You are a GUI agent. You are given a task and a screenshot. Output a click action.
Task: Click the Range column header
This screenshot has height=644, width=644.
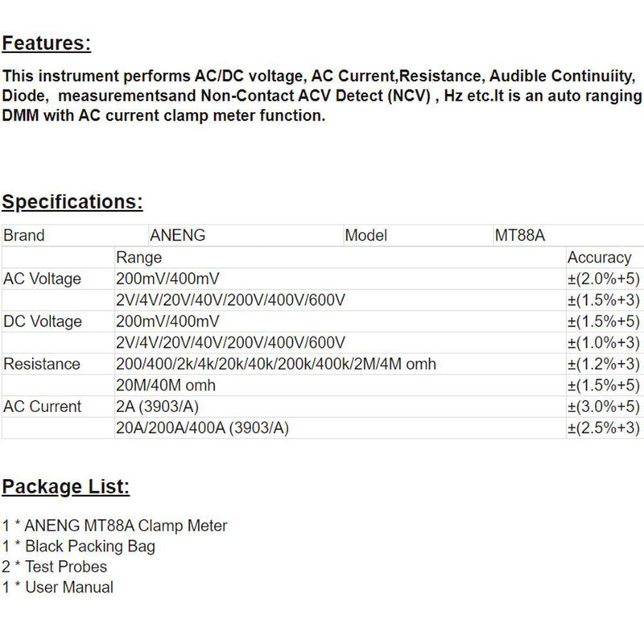(x=139, y=258)
